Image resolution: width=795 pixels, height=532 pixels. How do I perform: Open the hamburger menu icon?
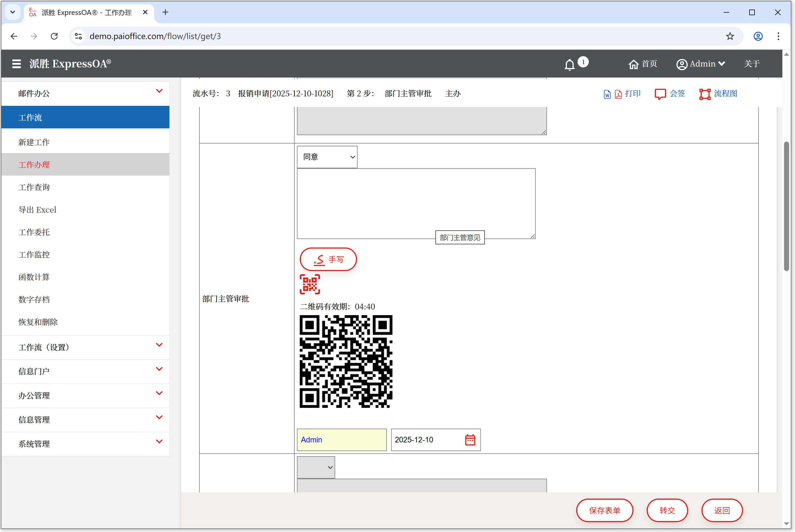16,64
